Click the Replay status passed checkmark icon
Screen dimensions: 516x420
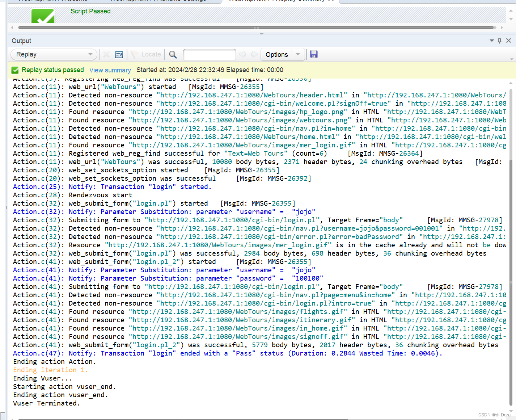point(15,70)
